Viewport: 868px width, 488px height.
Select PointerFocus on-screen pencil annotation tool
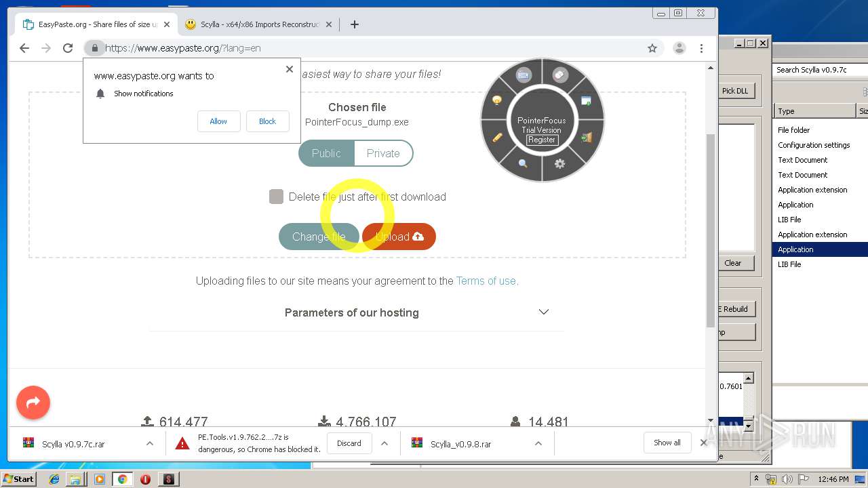pos(497,137)
